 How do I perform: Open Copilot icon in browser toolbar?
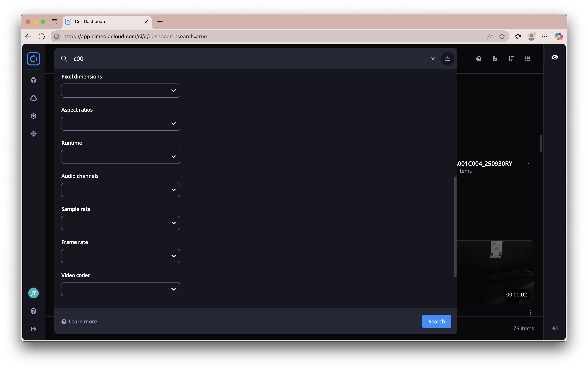tap(559, 36)
